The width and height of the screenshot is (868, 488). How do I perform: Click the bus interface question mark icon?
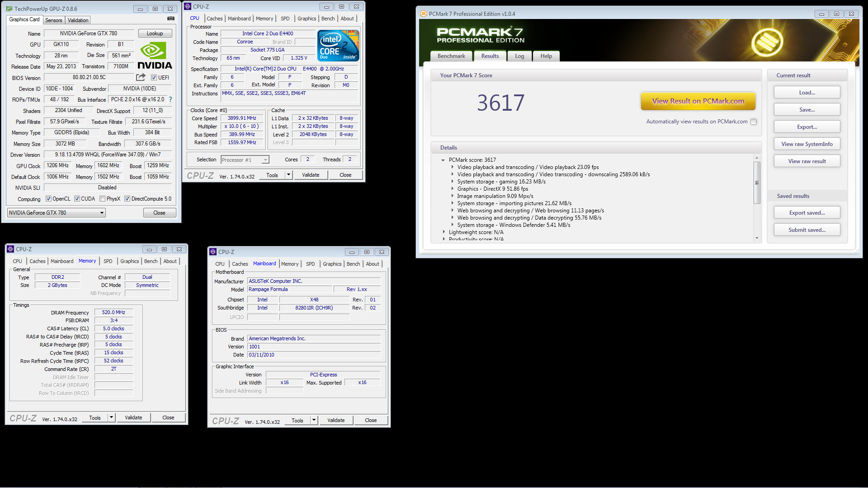point(170,99)
